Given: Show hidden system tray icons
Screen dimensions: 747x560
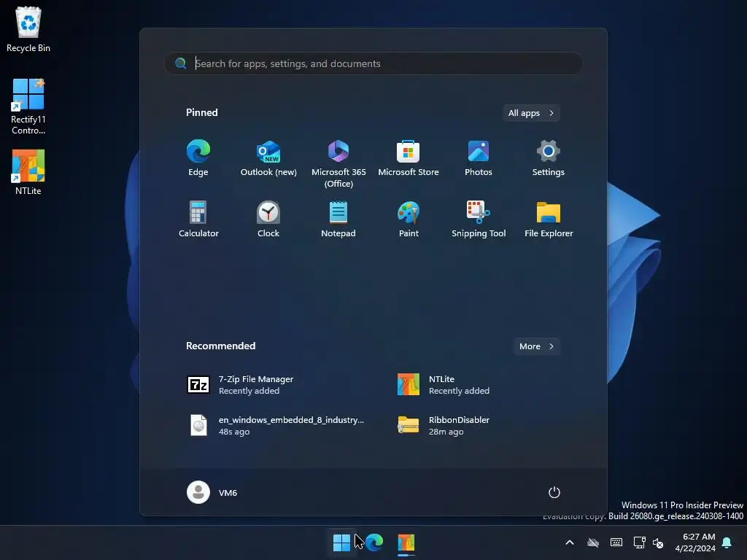Looking at the screenshot, I should pos(570,542).
